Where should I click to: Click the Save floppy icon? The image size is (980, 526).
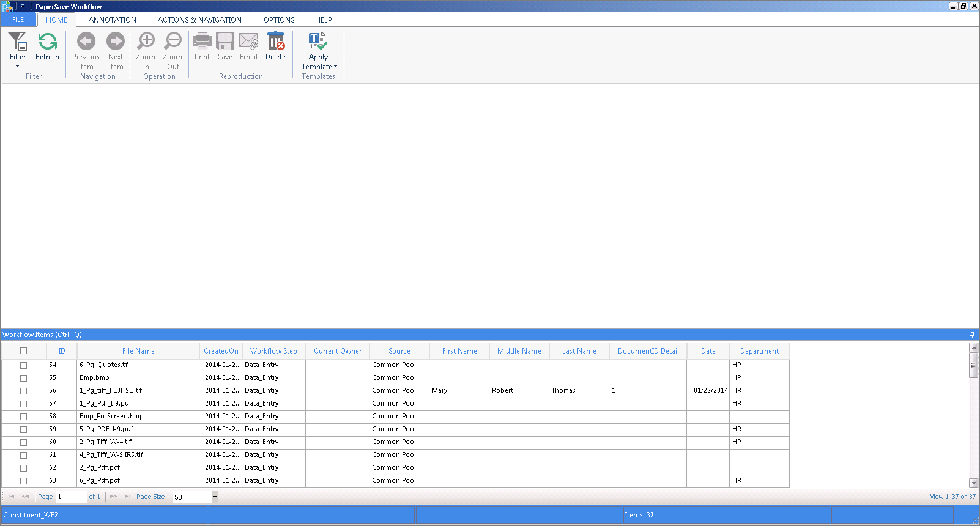click(x=225, y=41)
